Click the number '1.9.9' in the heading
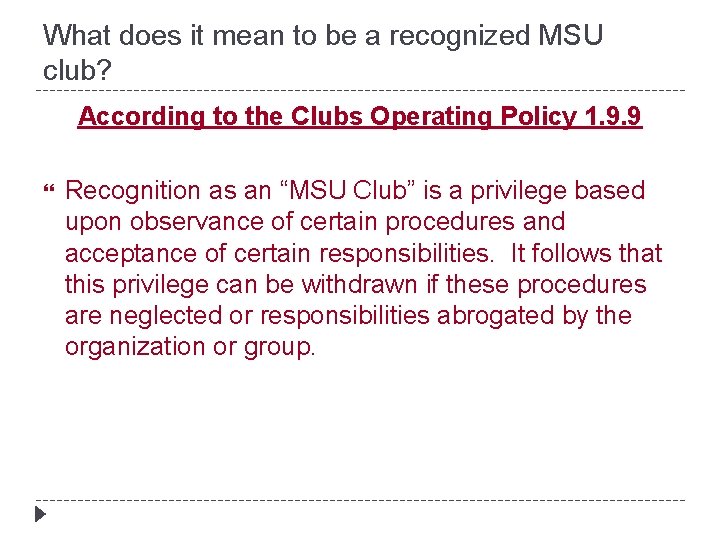Image resolution: width=720 pixels, height=540 pixels. [x=613, y=116]
